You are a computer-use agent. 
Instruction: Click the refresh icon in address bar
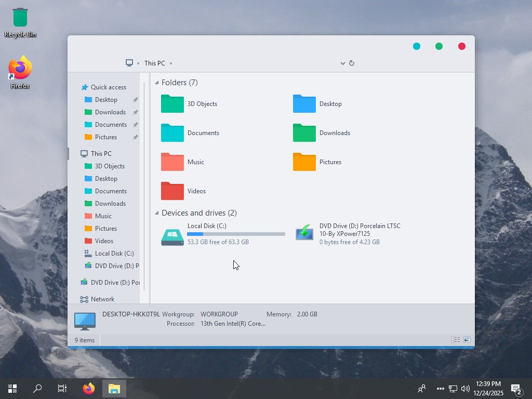[x=352, y=63]
